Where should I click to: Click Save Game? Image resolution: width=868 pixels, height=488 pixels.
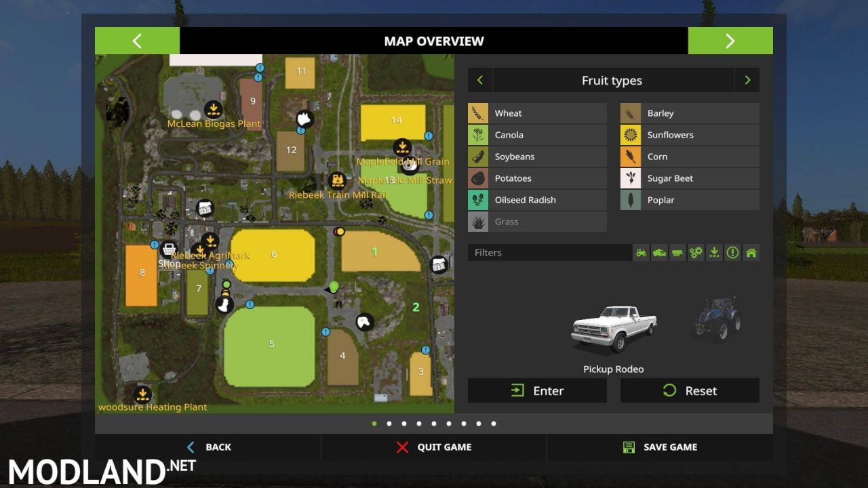tap(660, 447)
